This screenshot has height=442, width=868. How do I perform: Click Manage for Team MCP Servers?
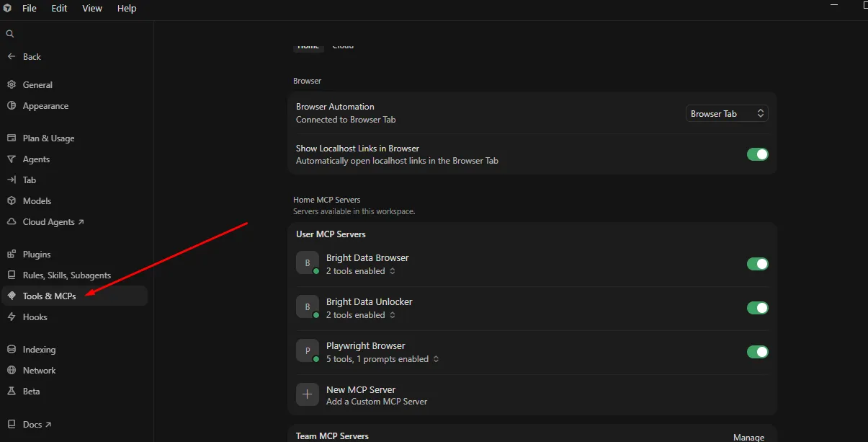tap(748, 437)
